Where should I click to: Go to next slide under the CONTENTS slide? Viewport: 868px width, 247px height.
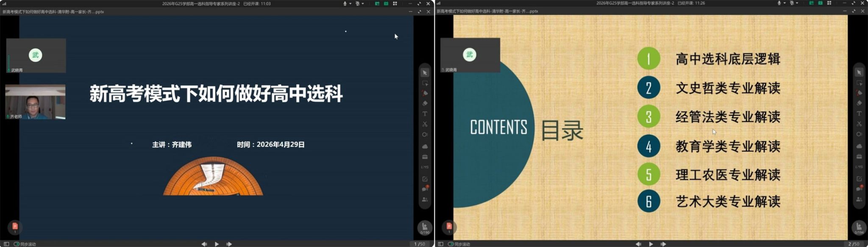[x=663, y=244]
